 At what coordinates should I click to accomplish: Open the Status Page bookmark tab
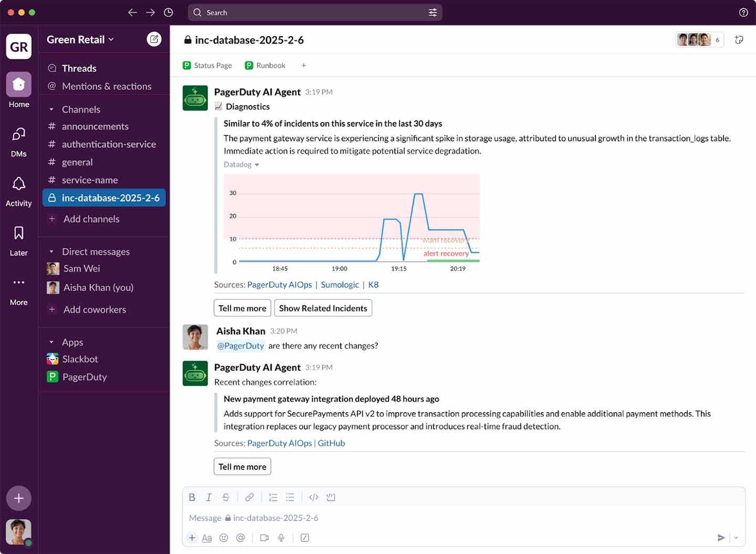(207, 65)
